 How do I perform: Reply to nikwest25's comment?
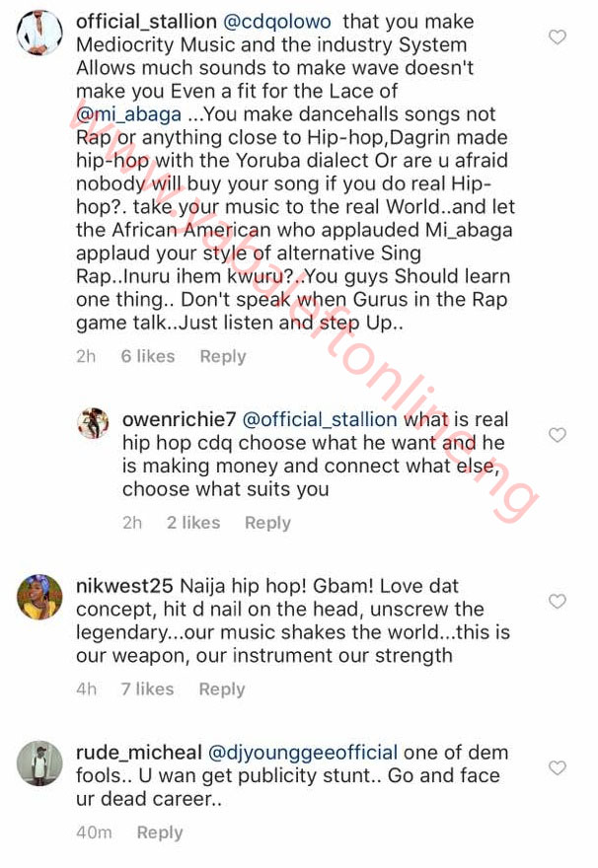222,688
